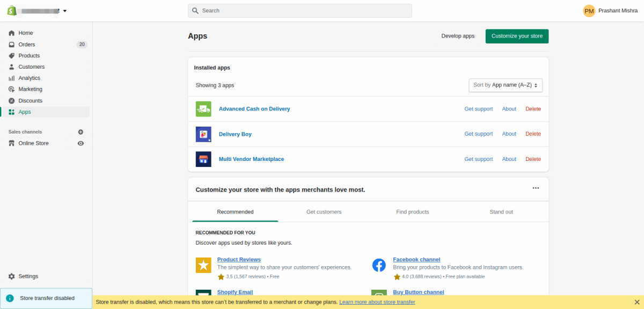Click the Orders icon in sidebar
This screenshot has height=309, width=644.
click(12, 45)
